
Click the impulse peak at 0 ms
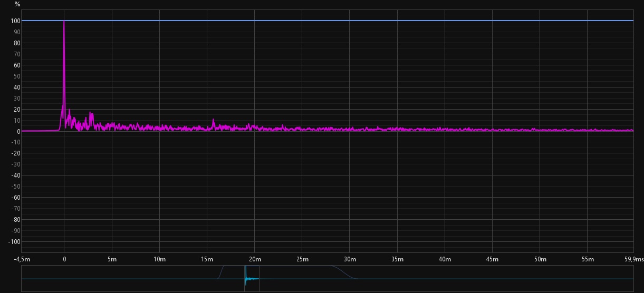click(x=64, y=22)
